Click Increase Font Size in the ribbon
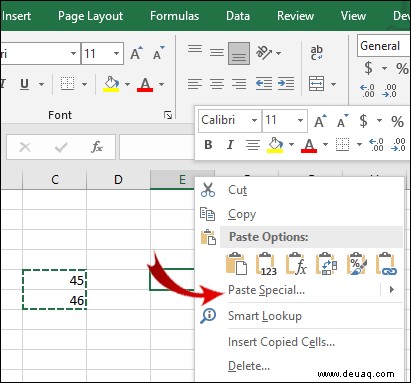This screenshot has height=383, width=411. click(x=136, y=53)
